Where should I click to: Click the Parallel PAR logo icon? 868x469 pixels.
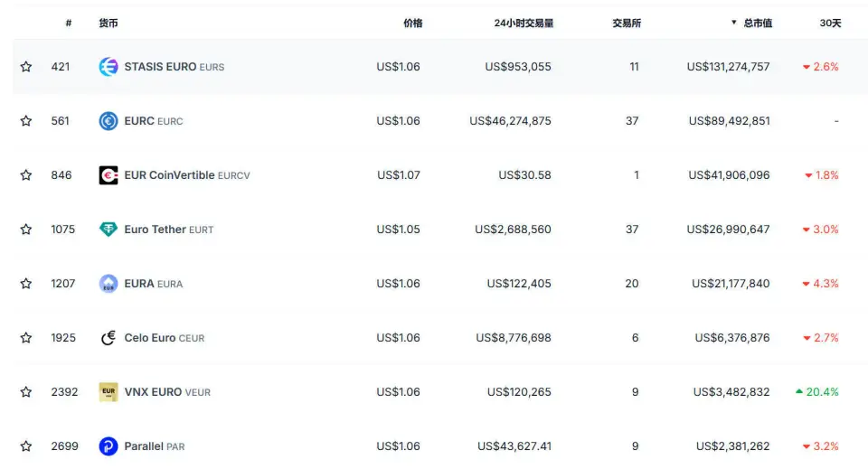pos(108,446)
